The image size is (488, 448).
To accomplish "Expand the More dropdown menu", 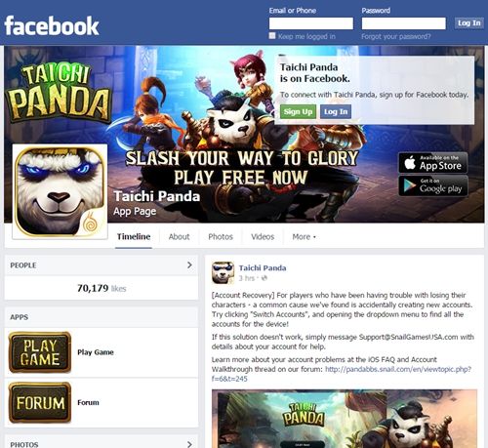I will 304,237.
